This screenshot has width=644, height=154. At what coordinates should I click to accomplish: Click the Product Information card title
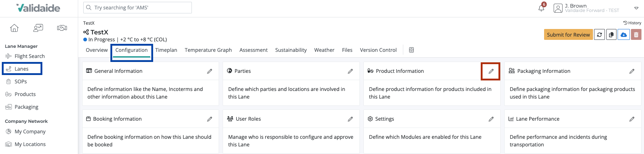(400, 71)
